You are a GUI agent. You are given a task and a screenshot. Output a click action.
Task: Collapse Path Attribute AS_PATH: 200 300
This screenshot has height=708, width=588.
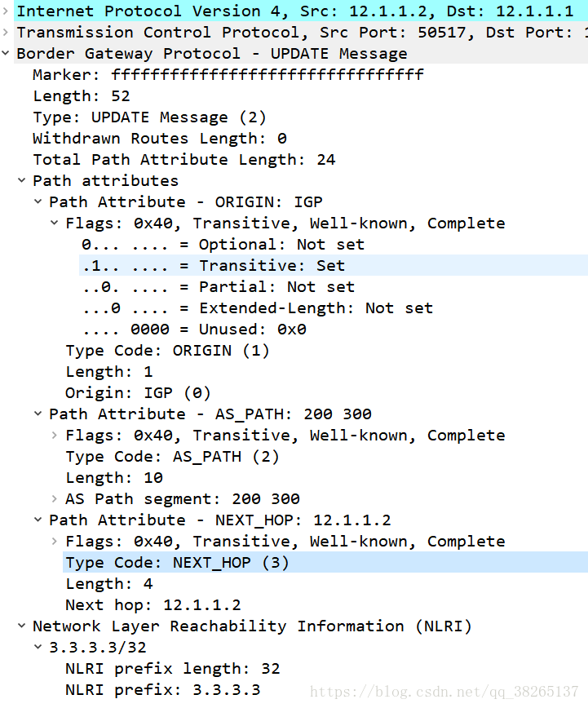[x=38, y=414]
